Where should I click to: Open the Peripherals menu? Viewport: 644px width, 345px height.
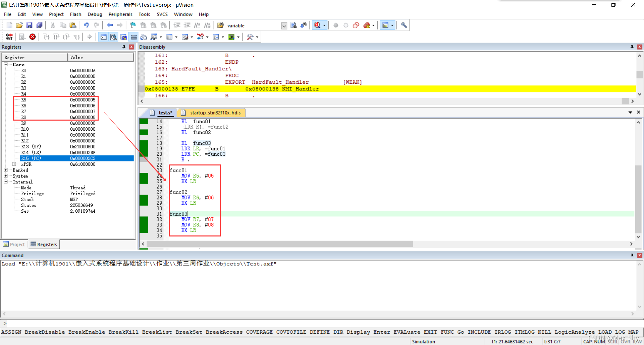point(120,14)
